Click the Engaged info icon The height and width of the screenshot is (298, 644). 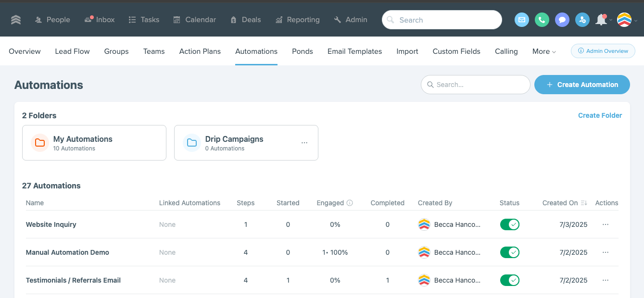[350, 203]
